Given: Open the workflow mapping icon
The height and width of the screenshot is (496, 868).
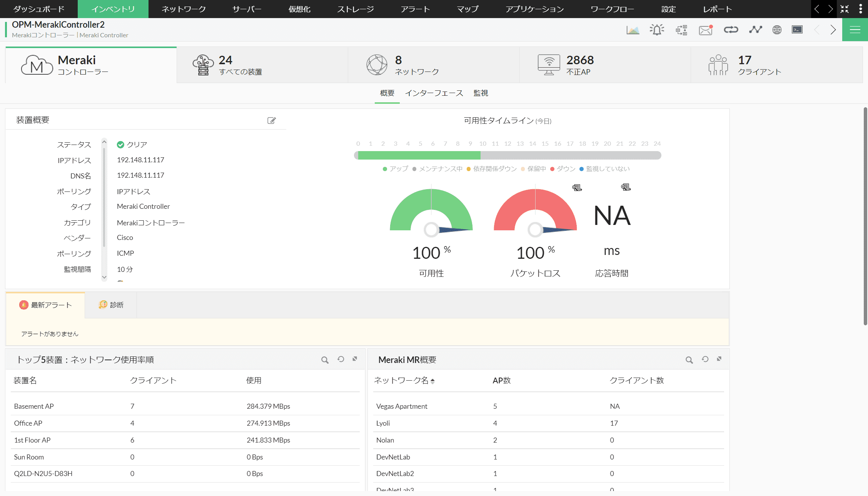Looking at the screenshot, I should pyautogui.click(x=681, y=30).
